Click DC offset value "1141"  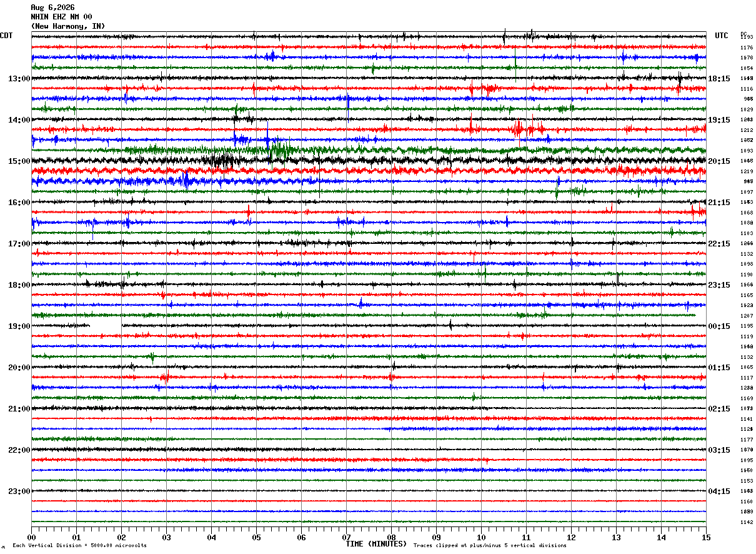click(747, 419)
